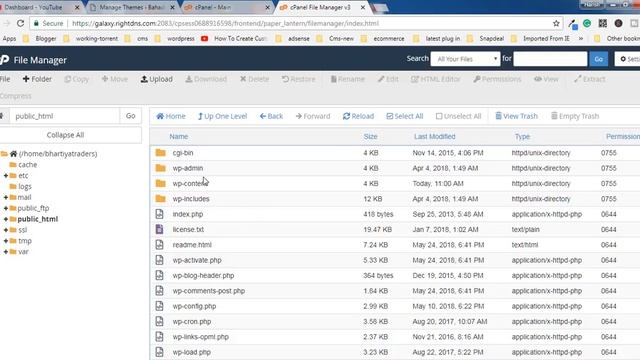Open View Trash
This screenshot has width=640, height=360.
pyautogui.click(x=516, y=116)
